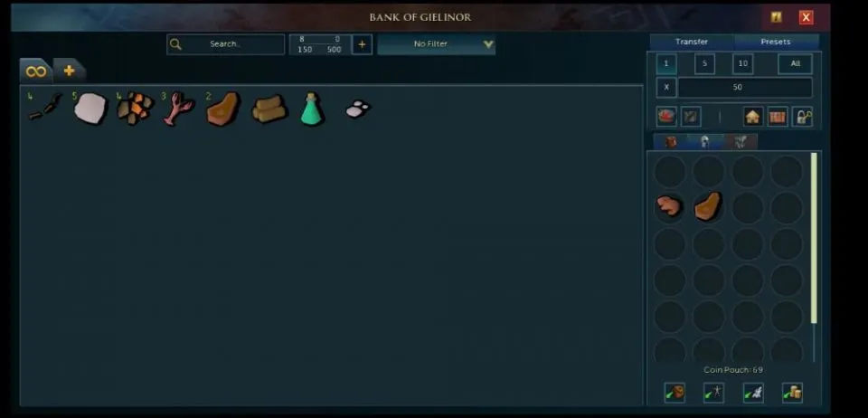The height and width of the screenshot is (418, 868).
Task: Open the worn equipment helmet tab
Action: 704,142
